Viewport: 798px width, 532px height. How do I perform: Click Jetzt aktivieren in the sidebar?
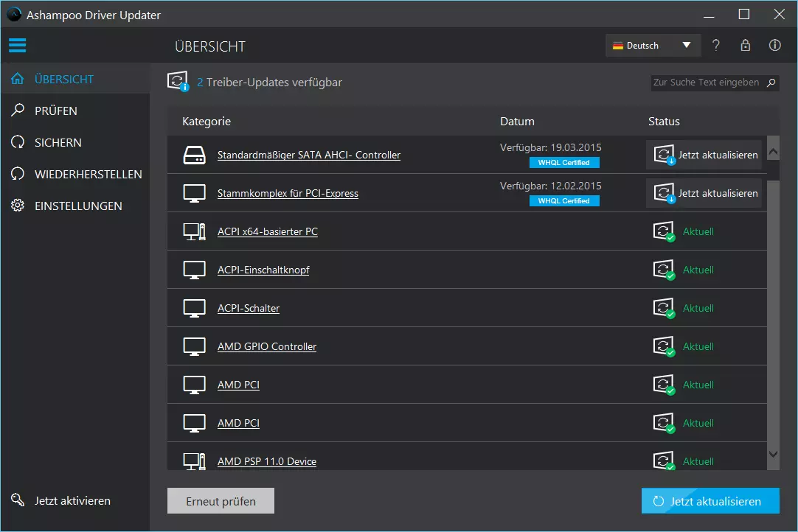[x=72, y=500]
